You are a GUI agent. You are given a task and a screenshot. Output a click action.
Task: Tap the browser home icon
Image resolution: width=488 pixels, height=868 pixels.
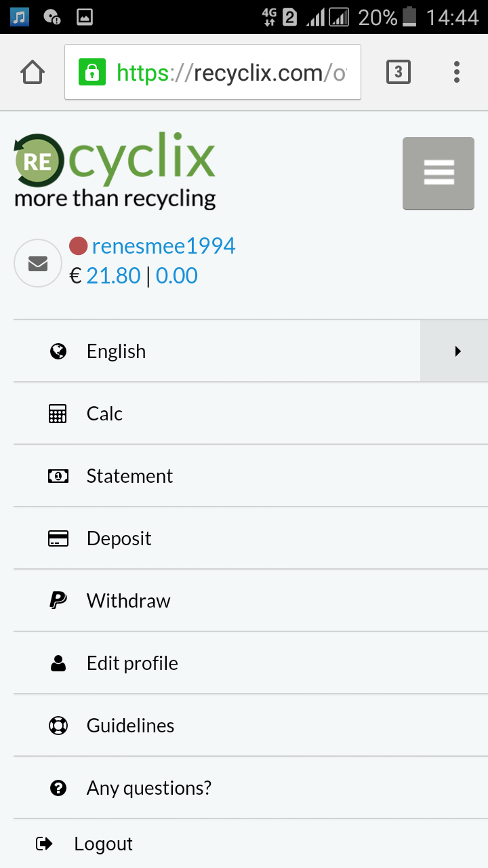33,72
